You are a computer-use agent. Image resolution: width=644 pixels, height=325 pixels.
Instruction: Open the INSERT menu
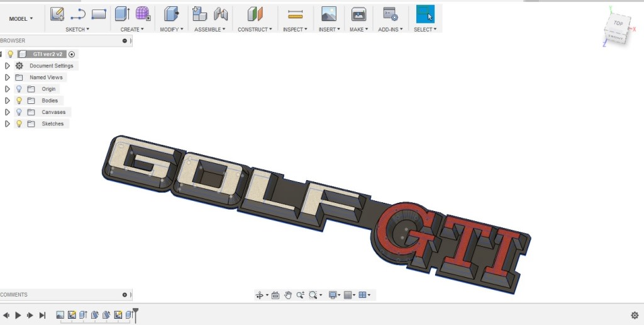pos(330,30)
